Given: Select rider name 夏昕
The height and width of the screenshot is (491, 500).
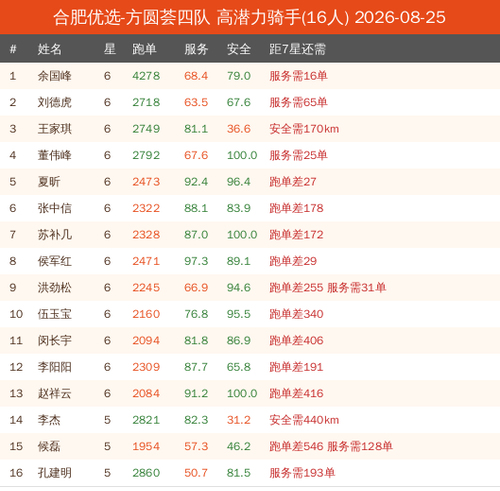Looking at the screenshot, I should coord(49,182).
